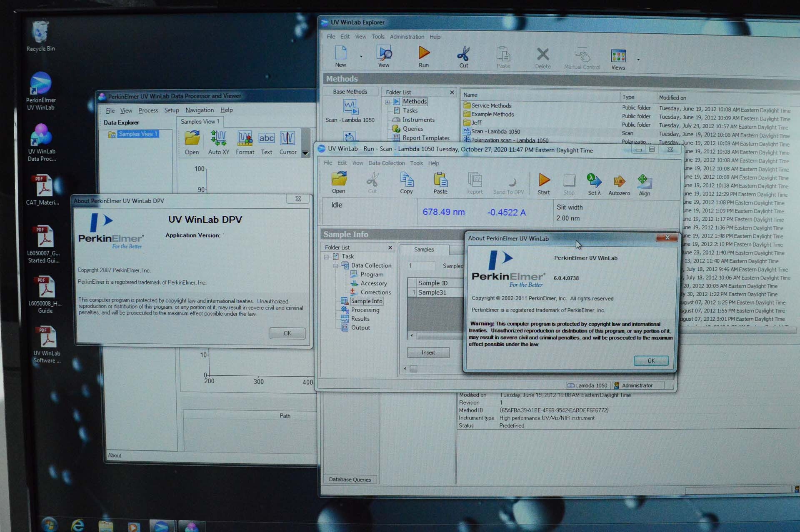Click the New method icon in UV WinLab Explorer

[x=340, y=52]
